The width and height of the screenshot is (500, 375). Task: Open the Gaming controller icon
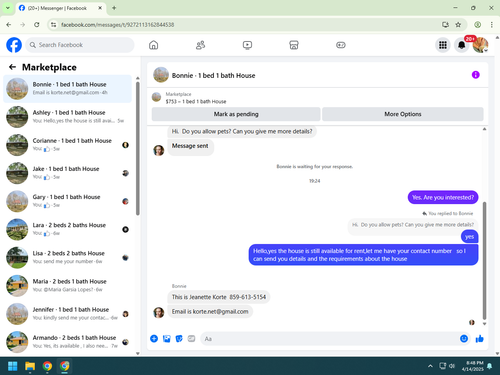[x=341, y=45]
